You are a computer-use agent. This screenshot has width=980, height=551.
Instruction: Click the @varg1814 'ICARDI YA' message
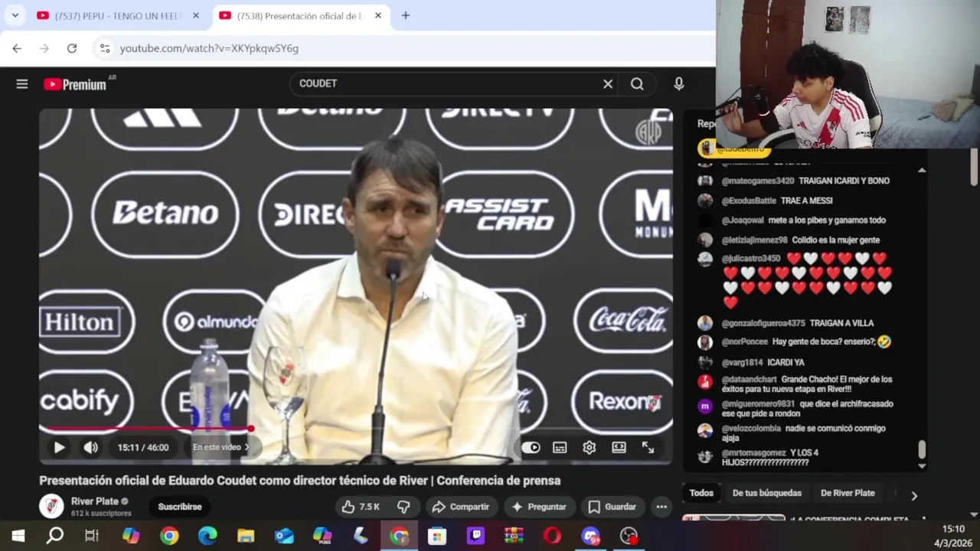click(x=786, y=362)
